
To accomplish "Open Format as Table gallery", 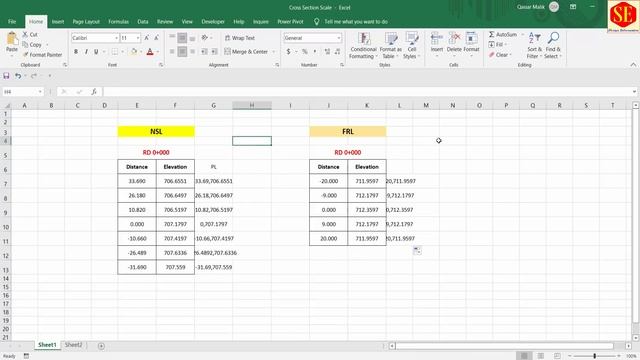I will click(x=391, y=45).
